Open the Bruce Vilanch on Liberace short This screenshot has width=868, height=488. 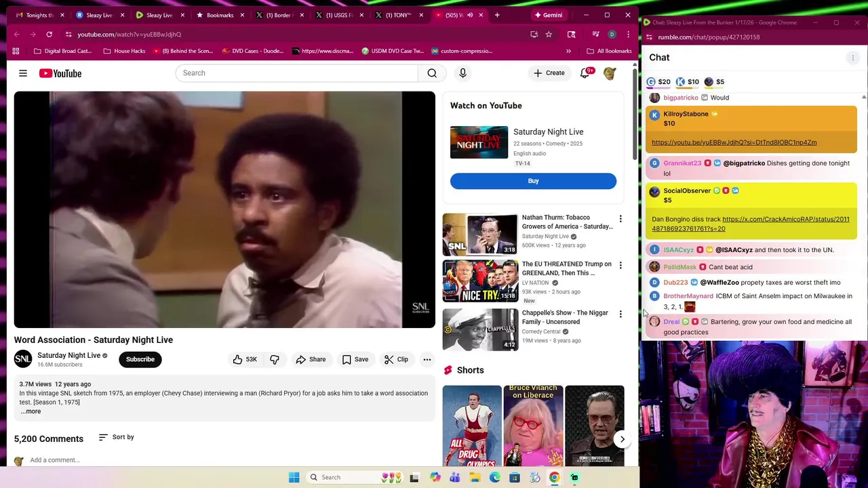pos(533,426)
